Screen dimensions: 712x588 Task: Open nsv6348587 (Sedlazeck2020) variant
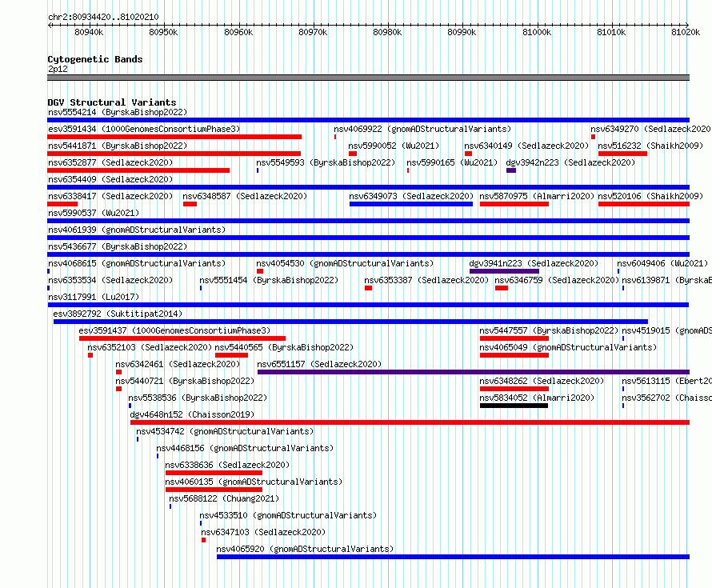[x=245, y=196]
